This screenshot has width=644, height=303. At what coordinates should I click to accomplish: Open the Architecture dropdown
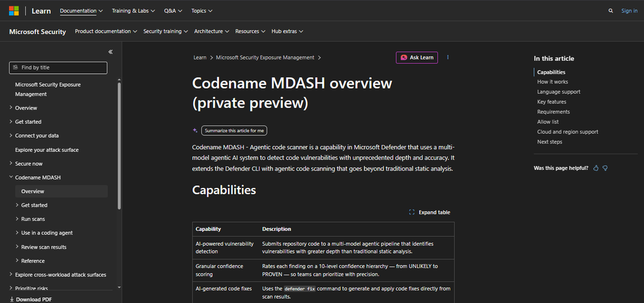pyautogui.click(x=211, y=31)
